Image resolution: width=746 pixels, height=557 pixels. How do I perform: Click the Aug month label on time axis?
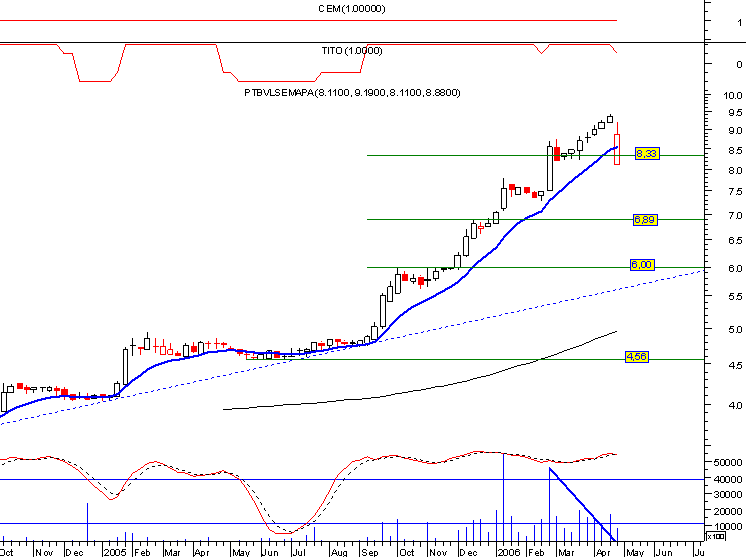[x=339, y=552]
